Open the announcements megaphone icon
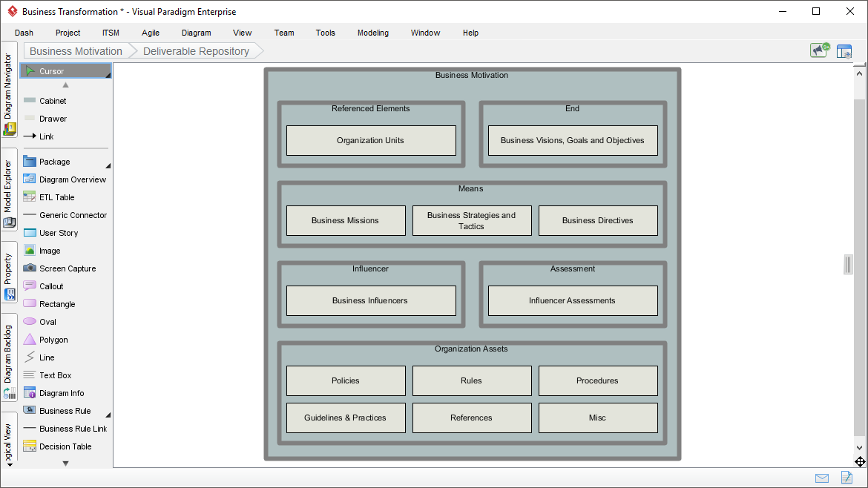This screenshot has width=868, height=488. tap(820, 50)
